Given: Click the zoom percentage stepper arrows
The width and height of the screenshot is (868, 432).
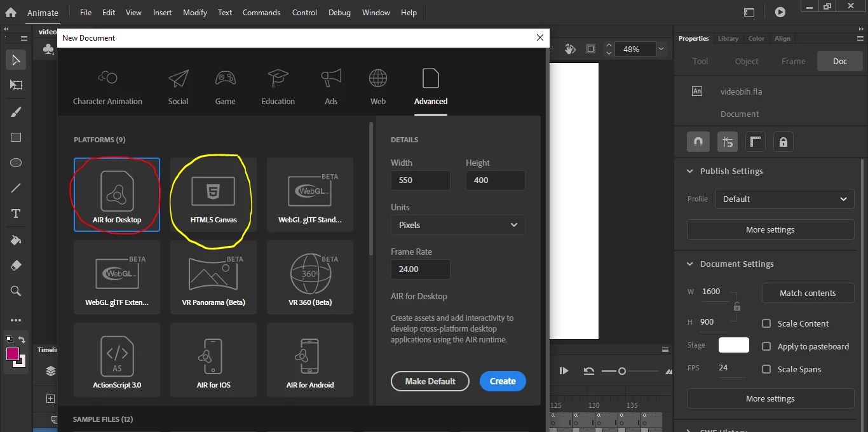Looking at the screenshot, I should pos(609,49).
